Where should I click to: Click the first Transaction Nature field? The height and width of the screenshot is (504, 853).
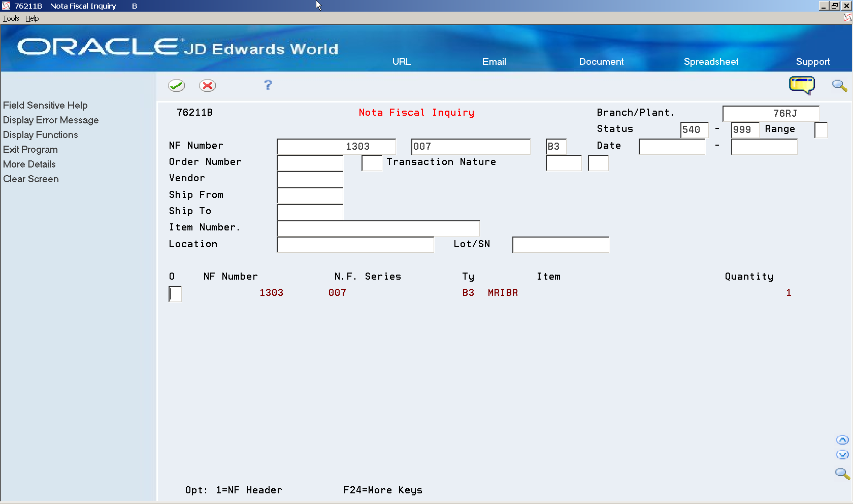[564, 163]
